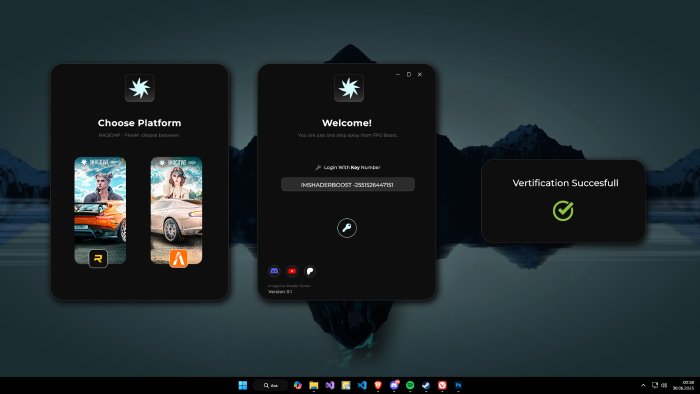The height and width of the screenshot is (394, 700).
Task: Launch Spotify from the taskbar
Action: tap(410, 385)
